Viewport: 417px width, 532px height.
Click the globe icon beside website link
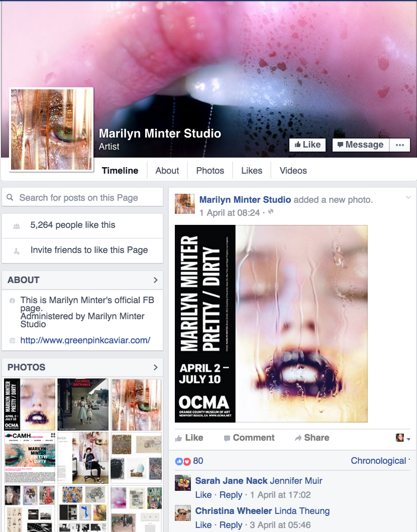click(x=12, y=340)
